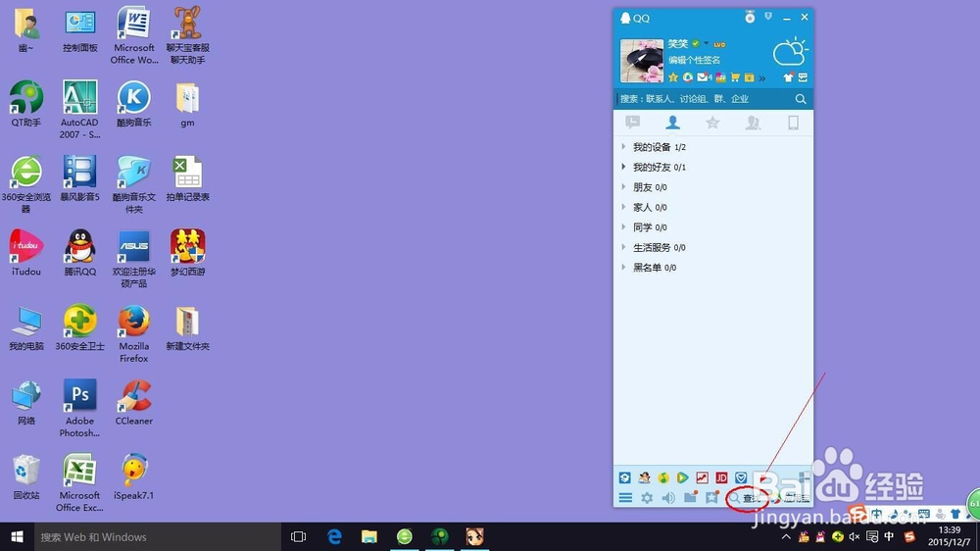Open skin changer shirt icon
980x551 pixels.
(788, 77)
